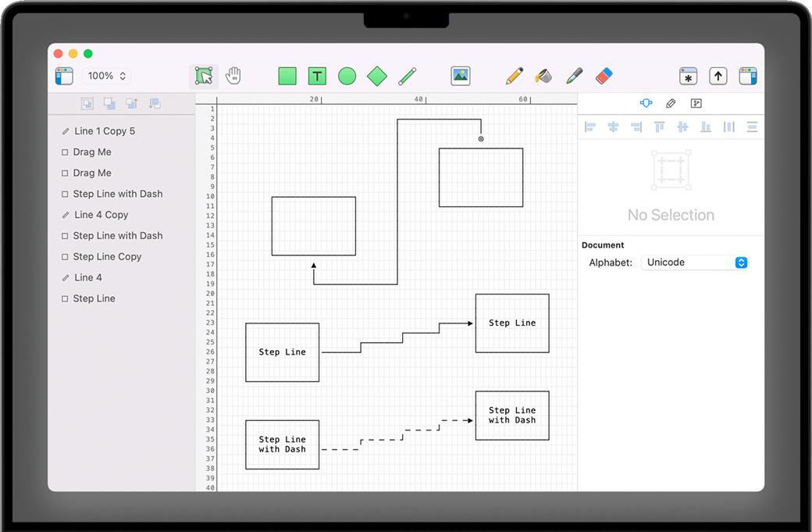Click the distribute vertically icon
This screenshot has width=812, height=532.
point(752,127)
